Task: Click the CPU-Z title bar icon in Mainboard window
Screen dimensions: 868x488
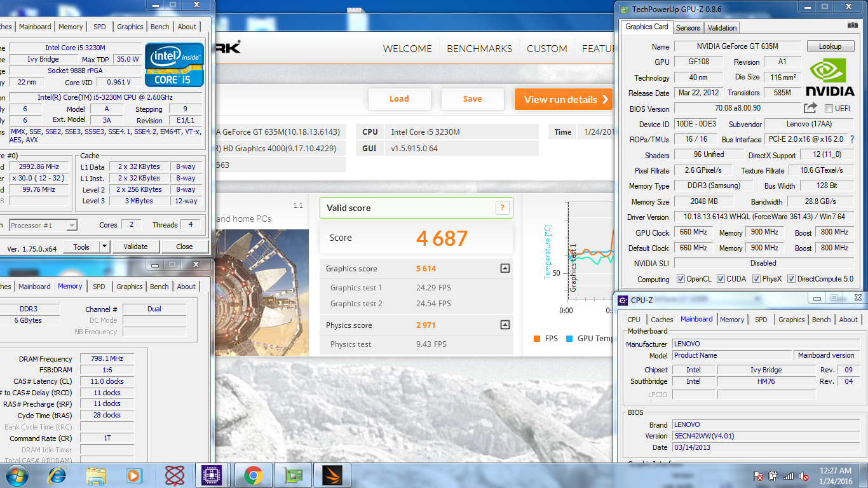Action: (x=622, y=301)
